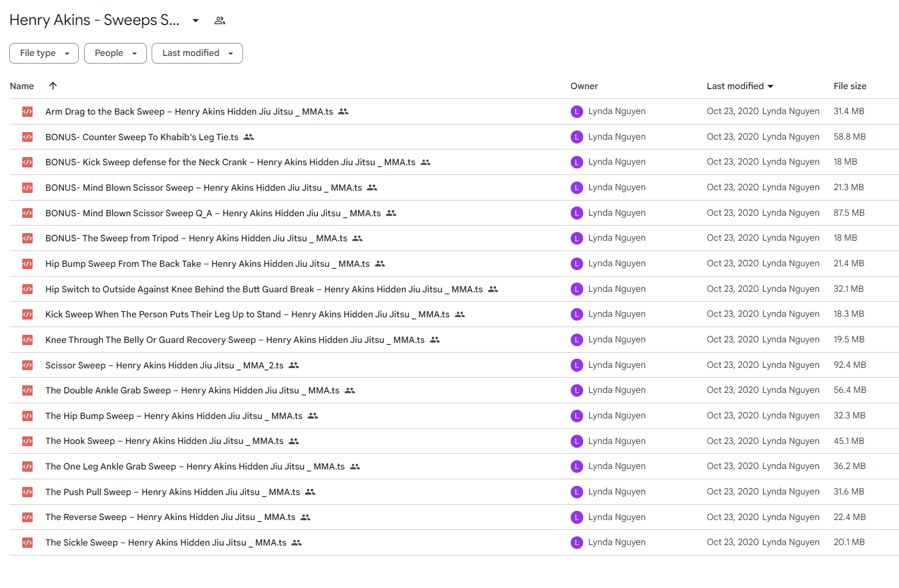Click the Henry Akins - Sweeps folder title

click(95, 20)
